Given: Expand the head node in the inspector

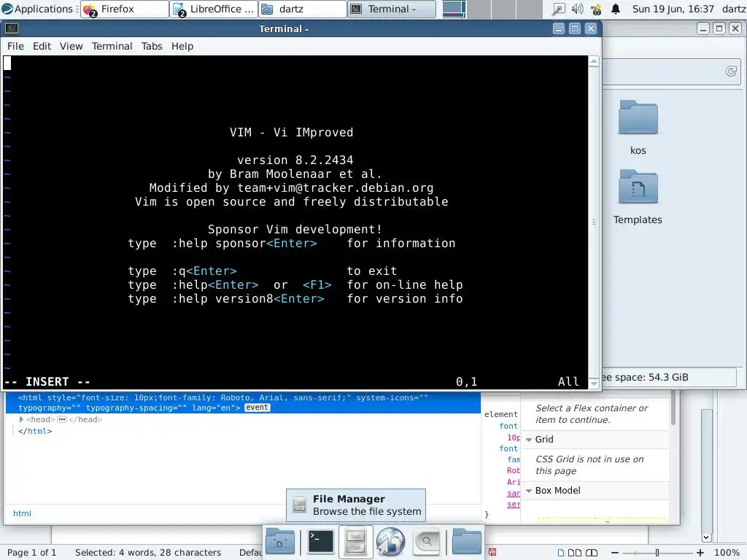Looking at the screenshot, I should (x=21, y=419).
